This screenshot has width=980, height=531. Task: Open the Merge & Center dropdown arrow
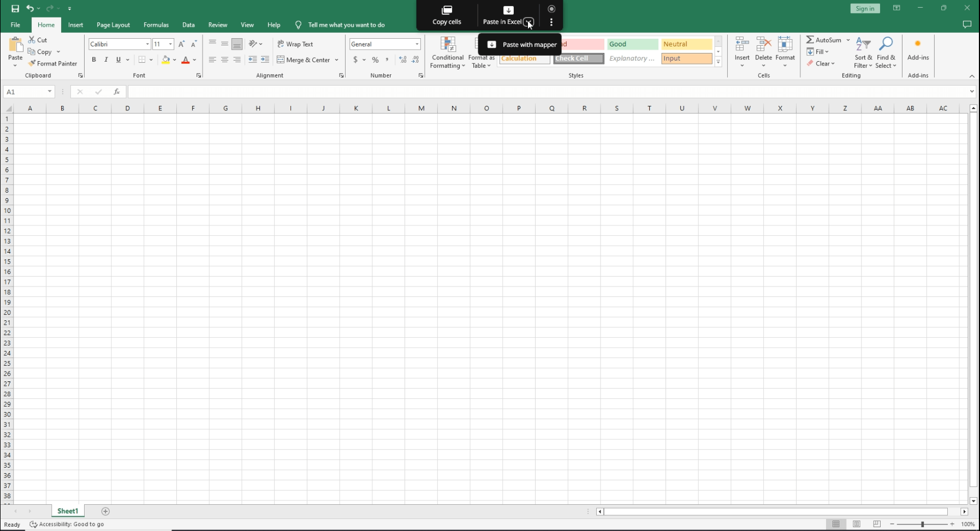(x=336, y=60)
